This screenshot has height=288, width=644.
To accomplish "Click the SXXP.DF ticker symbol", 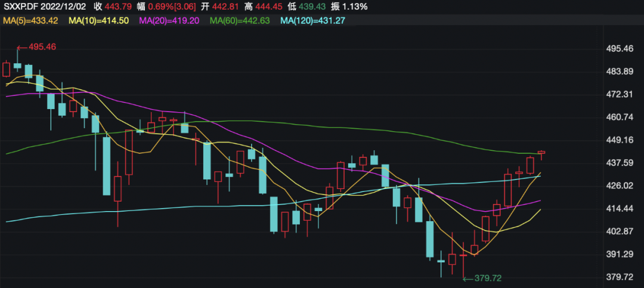I will pos(21,6).
